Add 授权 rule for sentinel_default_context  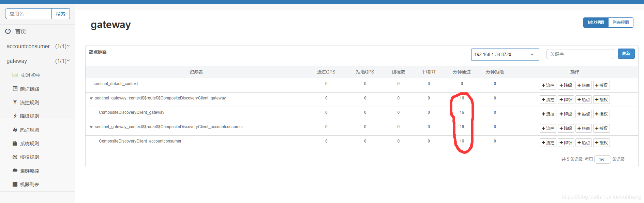pos(601,85)
